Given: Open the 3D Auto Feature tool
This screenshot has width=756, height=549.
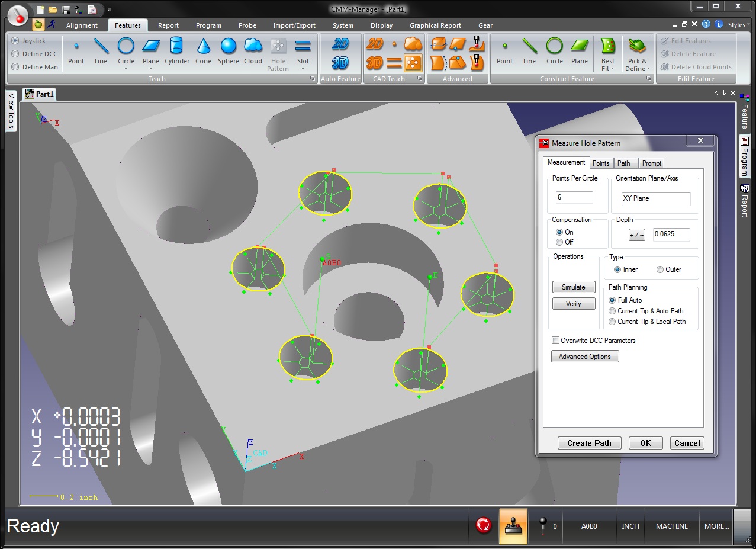Looking at the screenshot, I should coord(340,62).
